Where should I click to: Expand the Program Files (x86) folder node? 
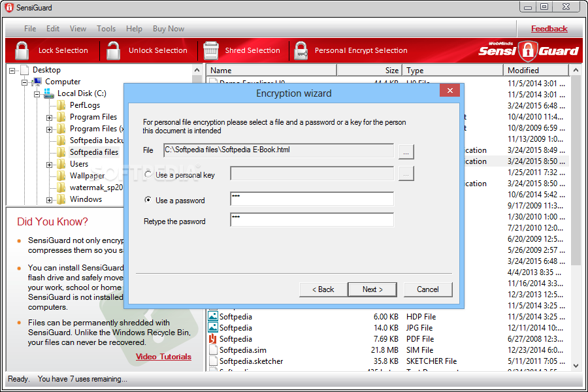pyautogui.click(x=49, y=129)
